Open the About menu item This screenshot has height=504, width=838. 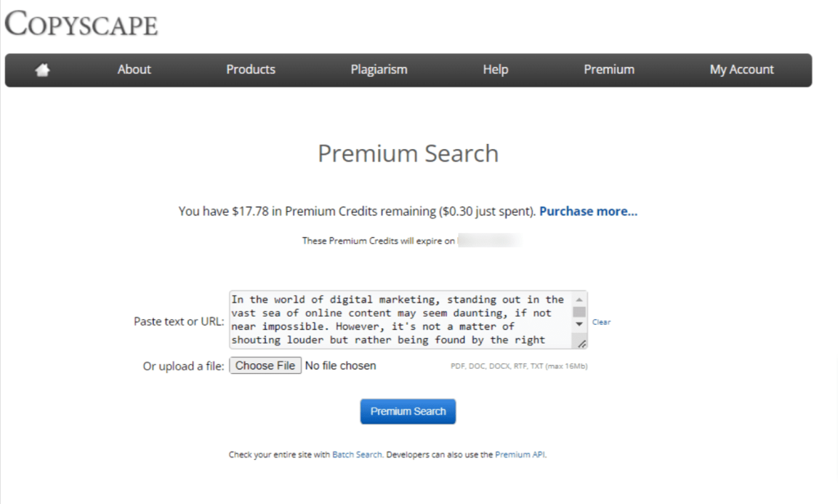click(x=134, y=70)
